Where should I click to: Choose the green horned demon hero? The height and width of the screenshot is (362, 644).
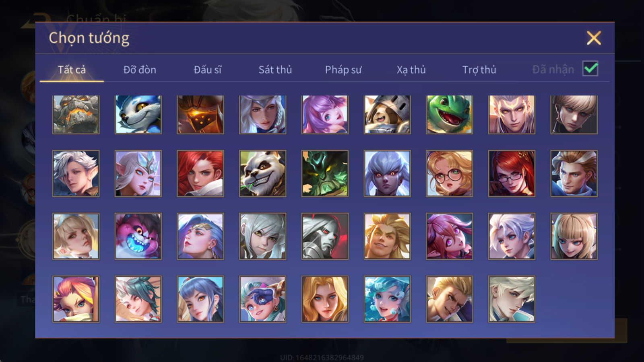click(x=325, y=173)
